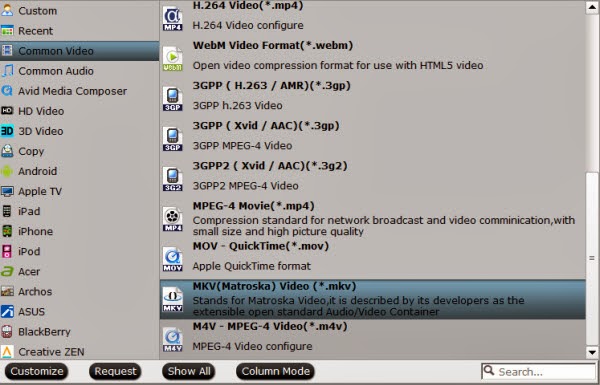Click the iPad device icon
600x385 pixels.
(x=7, y=211)
